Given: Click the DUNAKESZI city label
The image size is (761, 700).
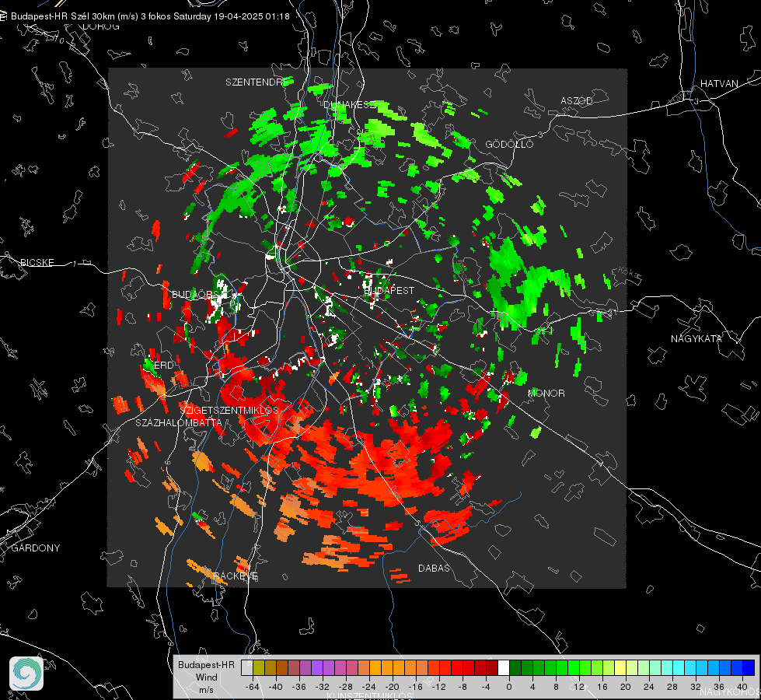Looking at the screenshot, I should point(350,104).
